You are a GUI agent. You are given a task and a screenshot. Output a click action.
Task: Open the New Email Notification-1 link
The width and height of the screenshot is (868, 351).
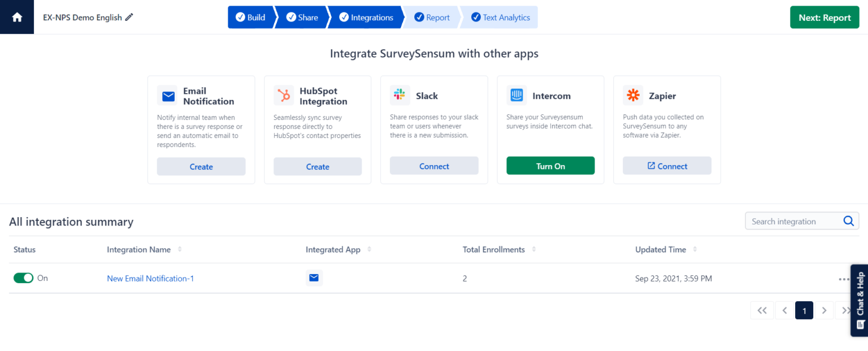pos(150,278)
